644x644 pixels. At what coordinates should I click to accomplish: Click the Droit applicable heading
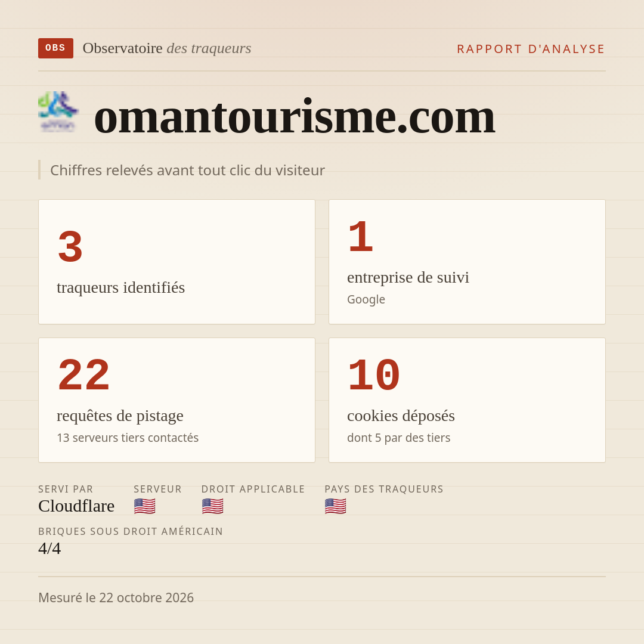(x=253, y=489)
